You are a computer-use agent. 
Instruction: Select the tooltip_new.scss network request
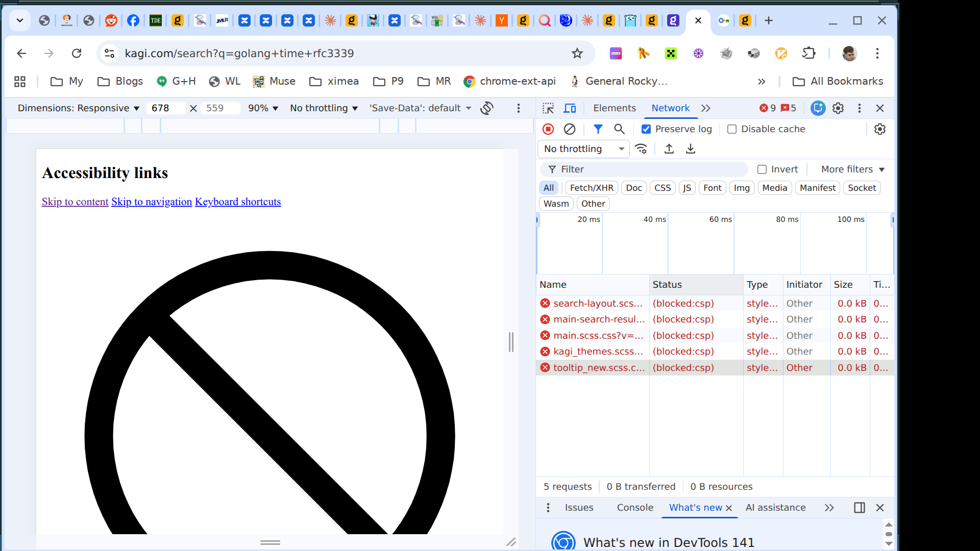tap(598, 367)
